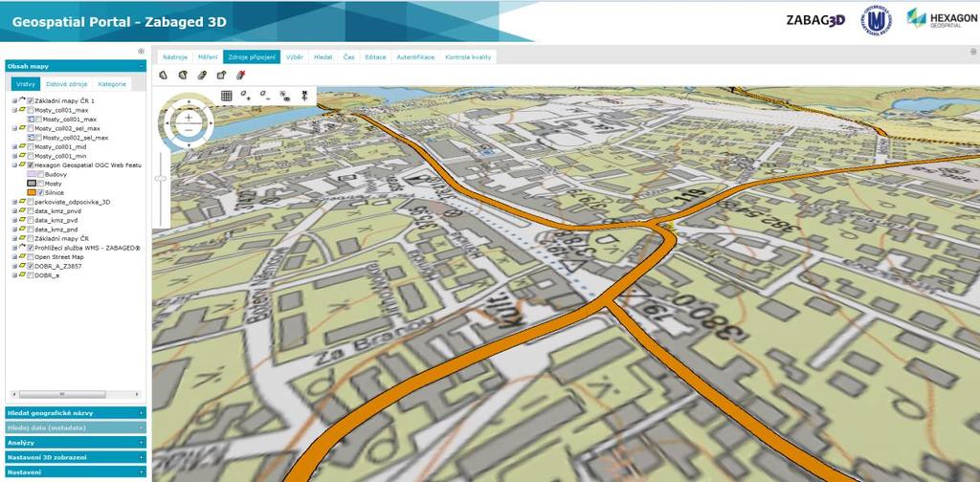
Task: Select the Mosty_coll01_min layer name
Action: click(60, 156)
